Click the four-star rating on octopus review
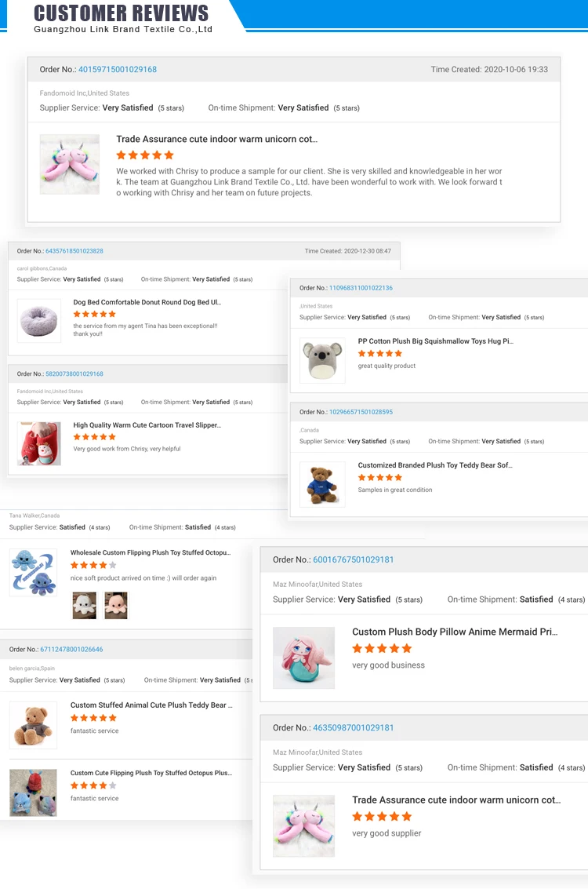Image resolution: width=588 pixels, height=889 pixels. (x=93, y=565)
